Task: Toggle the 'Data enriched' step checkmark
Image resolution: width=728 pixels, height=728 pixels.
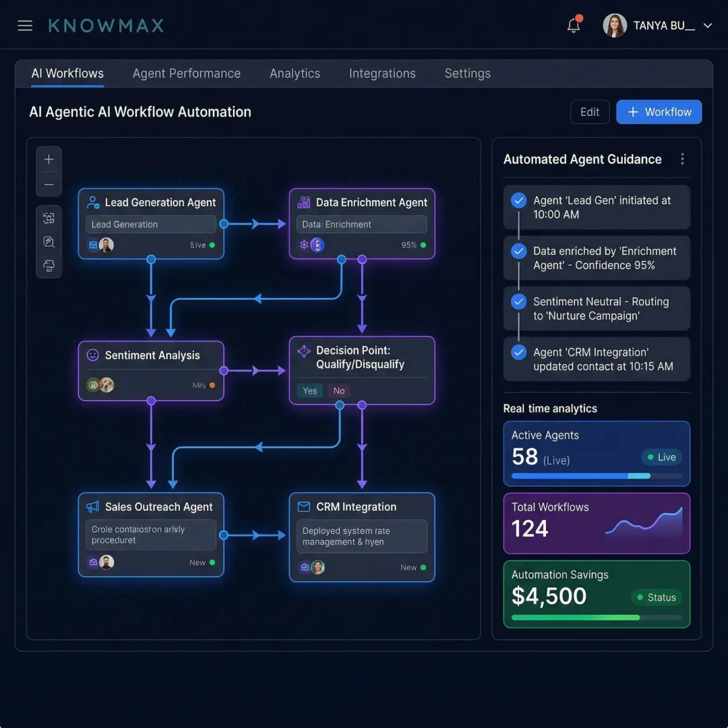Action: point(518,251)
